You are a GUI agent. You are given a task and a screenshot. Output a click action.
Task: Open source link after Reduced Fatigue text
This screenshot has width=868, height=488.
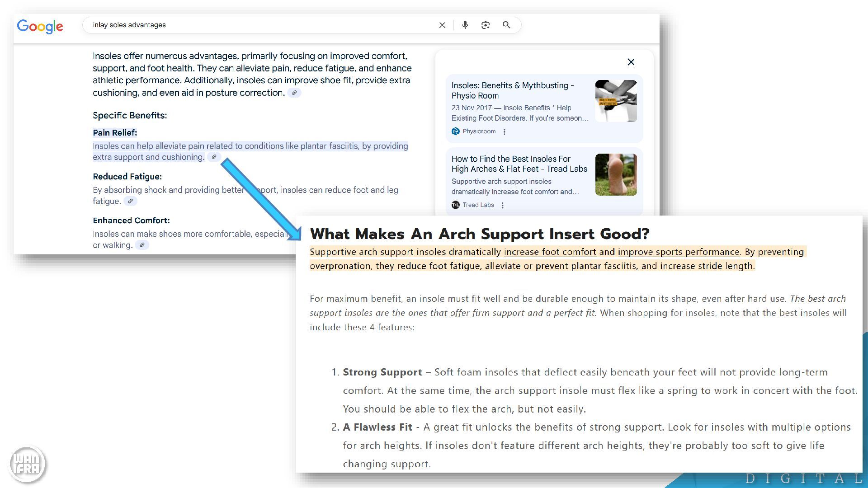coord(130,201)
